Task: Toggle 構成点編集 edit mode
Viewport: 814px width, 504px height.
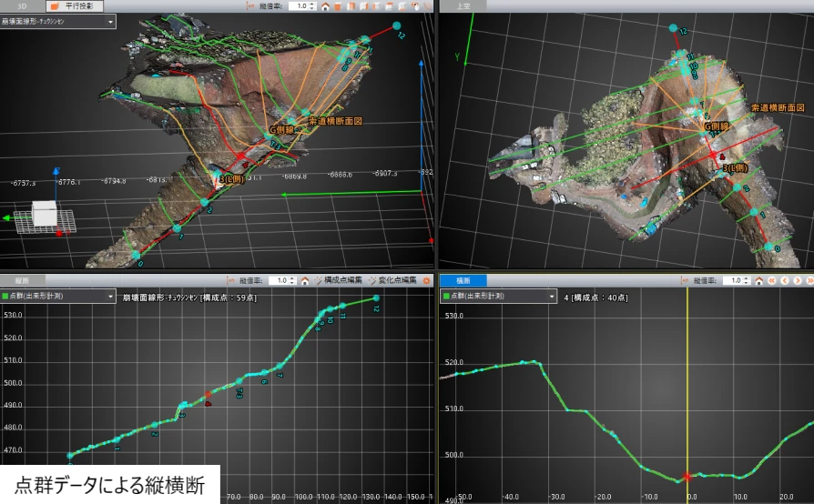Action: pos(340,281)
